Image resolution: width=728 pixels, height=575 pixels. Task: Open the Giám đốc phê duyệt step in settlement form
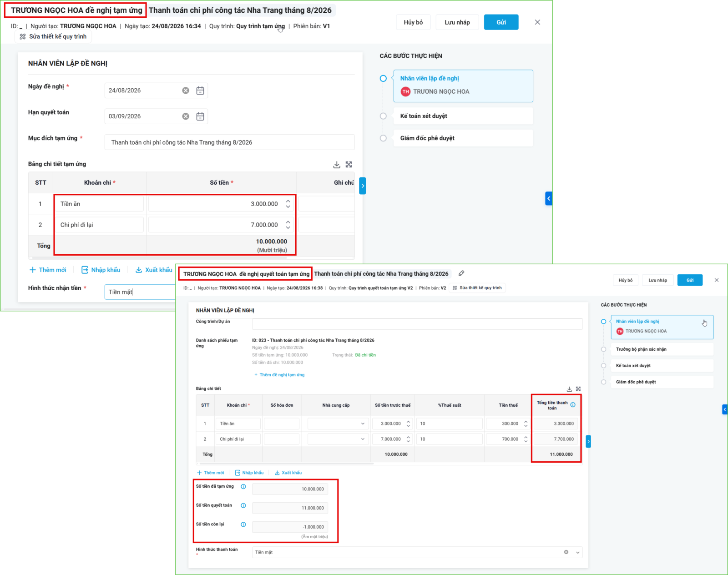[x=662, y=382]
